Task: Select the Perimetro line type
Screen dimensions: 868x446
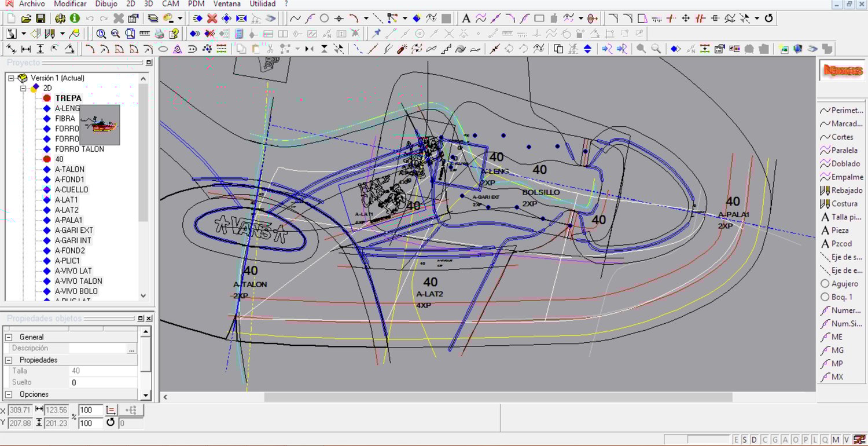Action: 841,111
